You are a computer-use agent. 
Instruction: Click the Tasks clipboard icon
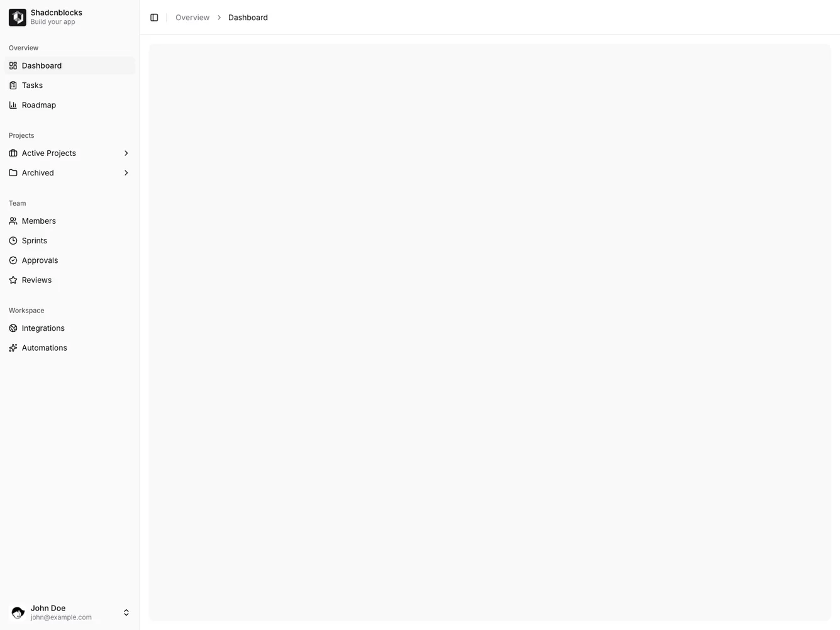(13, 85)
